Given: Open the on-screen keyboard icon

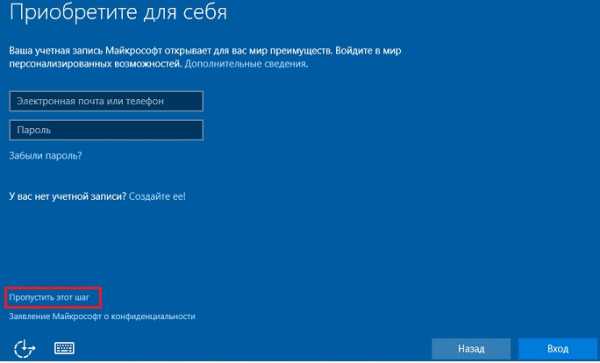Looking at the screenshot, I should pyautogui.click(x=64, y=348).
